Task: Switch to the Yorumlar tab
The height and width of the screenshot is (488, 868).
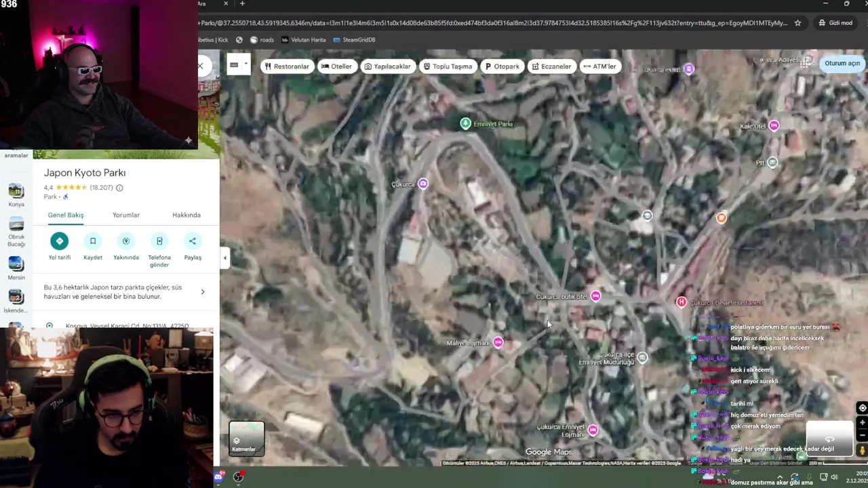Action: point(126,215)
